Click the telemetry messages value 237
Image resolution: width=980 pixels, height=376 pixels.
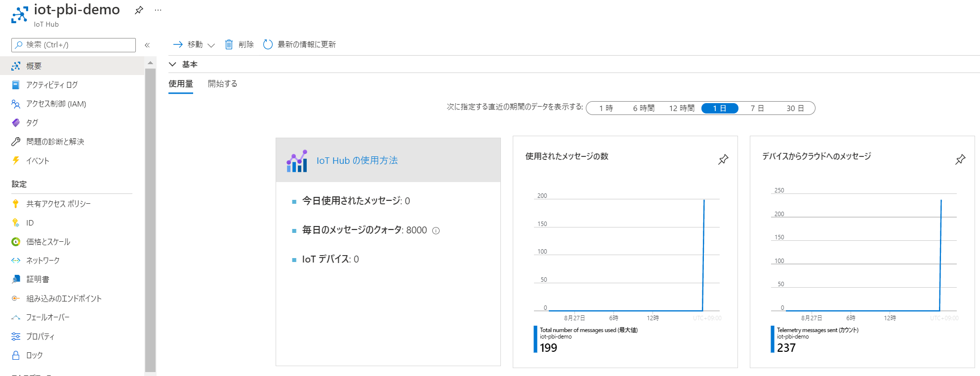pos(786,347)
